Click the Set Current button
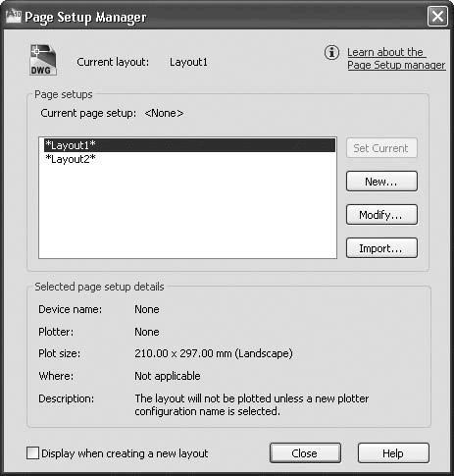The height and width of the screenshot is (476, 454). [381, 148]
